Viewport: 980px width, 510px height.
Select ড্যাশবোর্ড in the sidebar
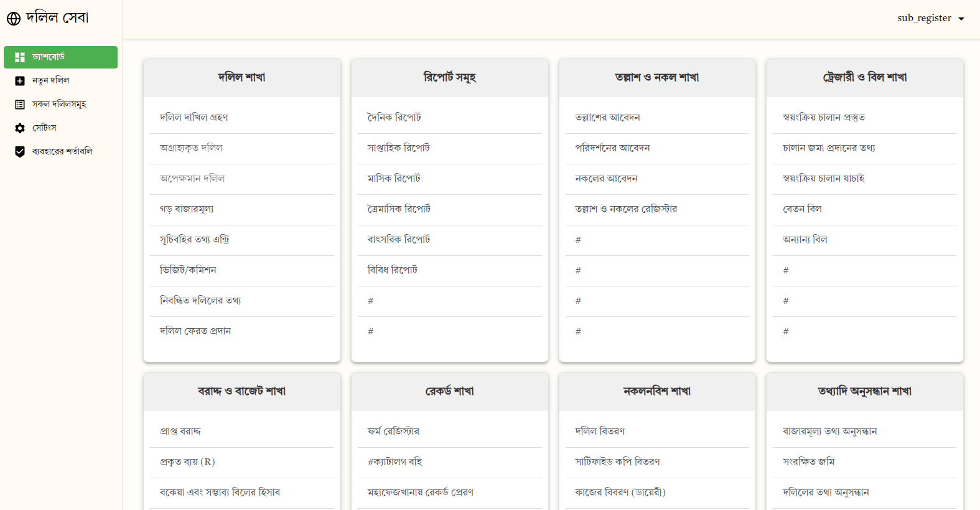[60, 57]
